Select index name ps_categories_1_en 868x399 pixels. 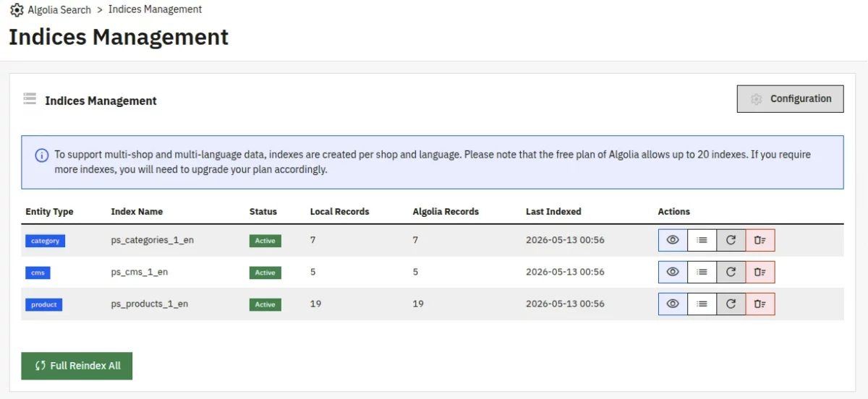click(152, 240)
